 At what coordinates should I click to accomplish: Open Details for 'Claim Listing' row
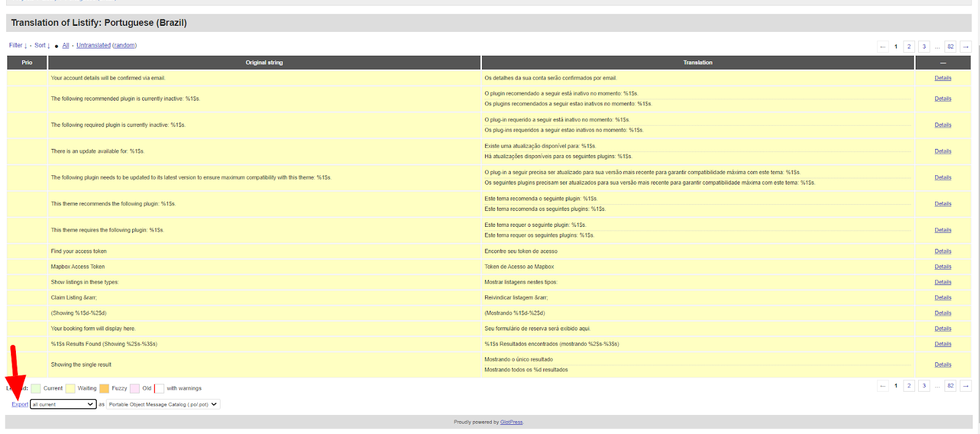coord(943,298)
